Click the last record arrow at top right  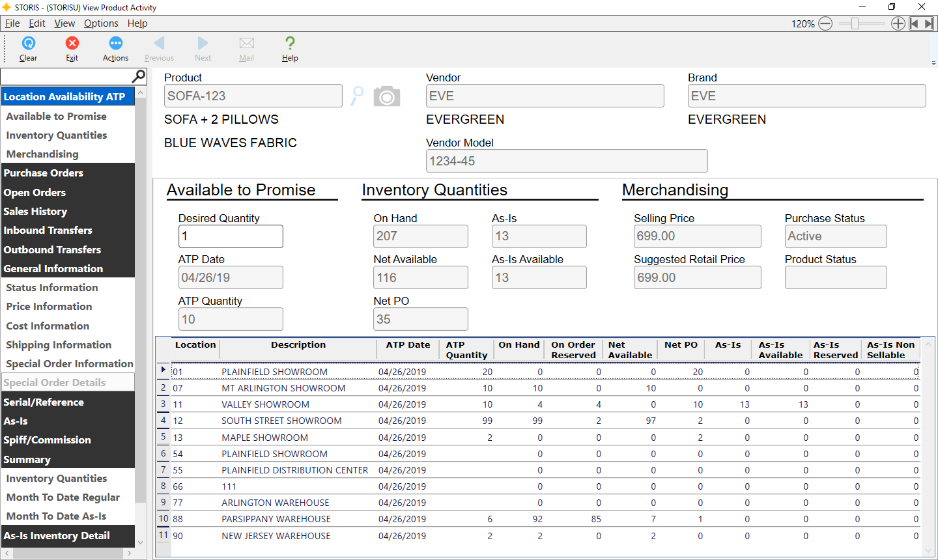coord(930,23)
